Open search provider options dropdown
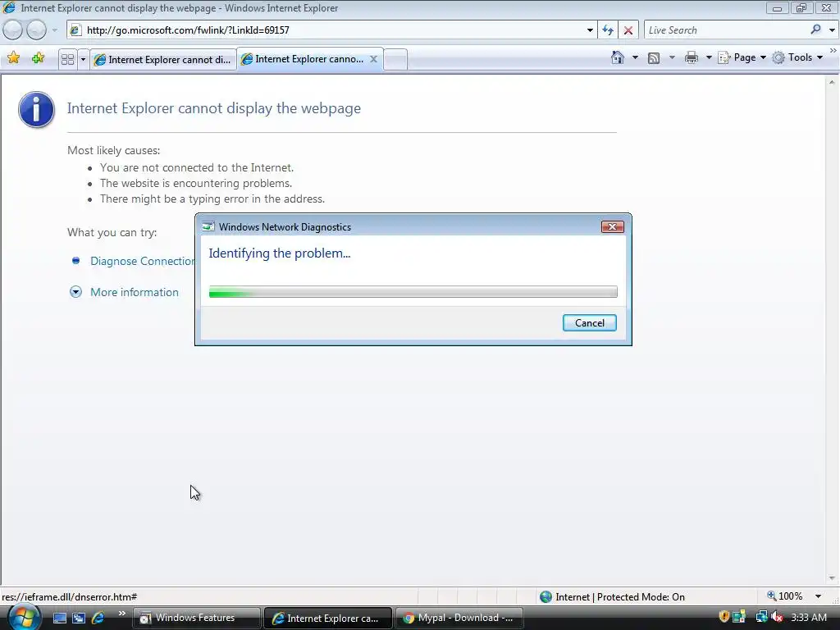The image size is (840, 630). (832, 30)
